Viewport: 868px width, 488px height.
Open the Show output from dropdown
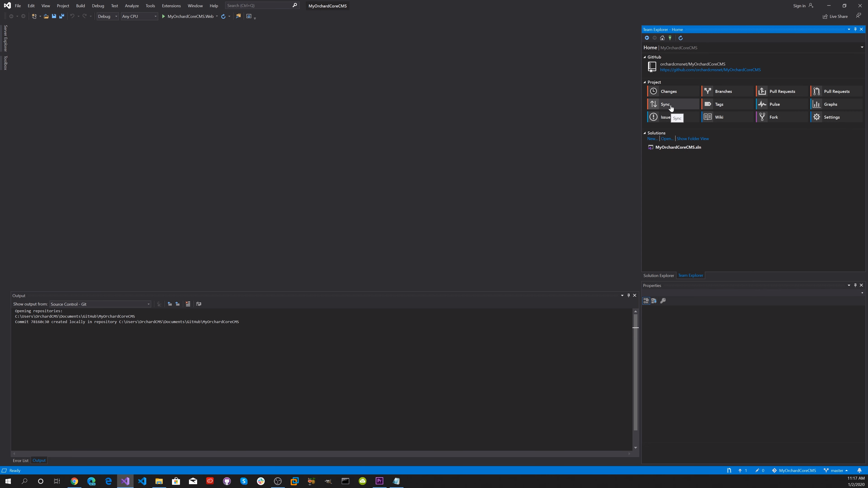tap(100, 304)
